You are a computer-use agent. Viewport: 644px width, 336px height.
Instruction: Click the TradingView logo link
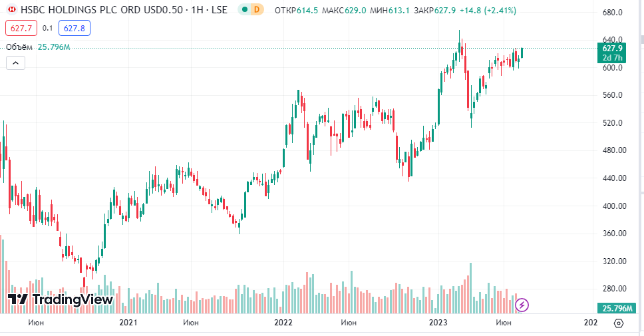[x=61, y=299]
